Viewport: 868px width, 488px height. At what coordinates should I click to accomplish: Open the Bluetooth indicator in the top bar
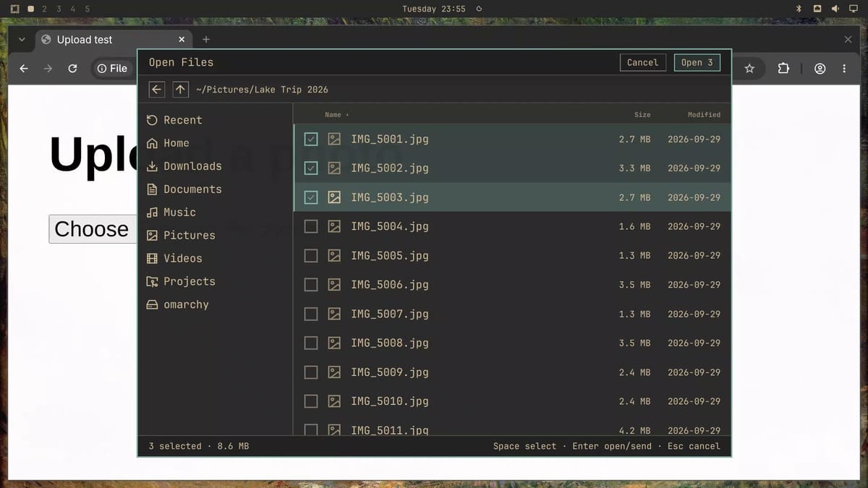click(799, 9)
